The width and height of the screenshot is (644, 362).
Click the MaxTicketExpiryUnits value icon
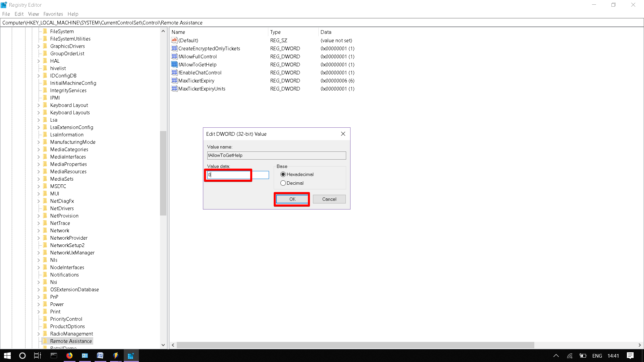point(174,88)
